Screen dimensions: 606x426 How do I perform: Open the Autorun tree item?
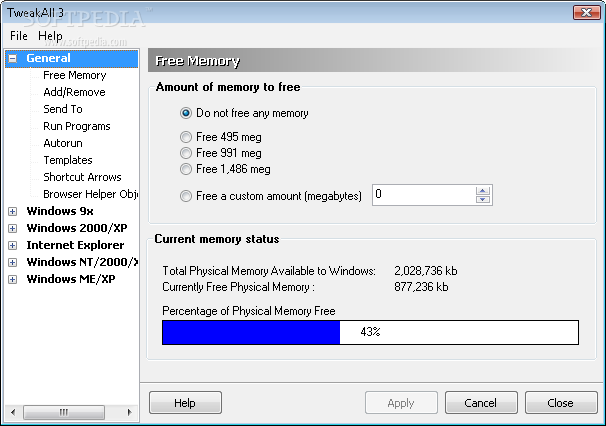pos(63,143)
